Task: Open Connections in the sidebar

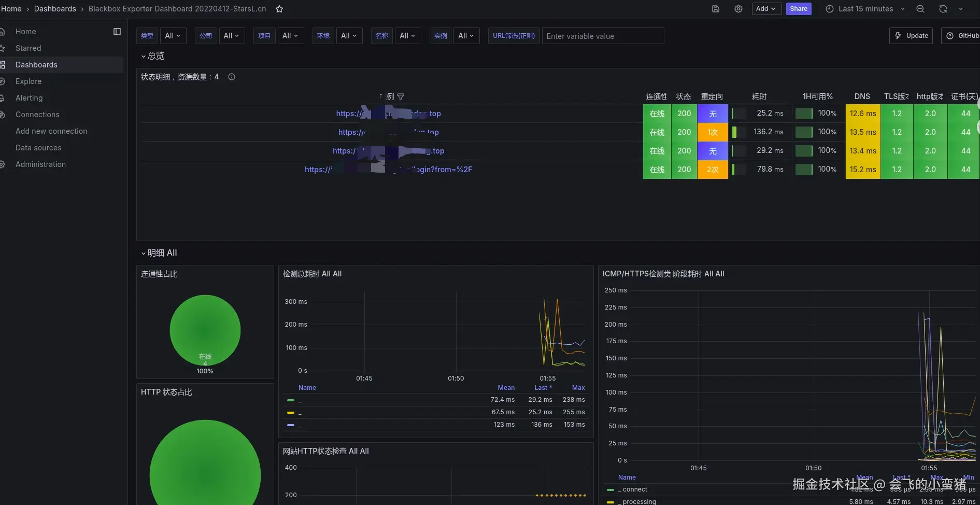Action: click(37, 115)
